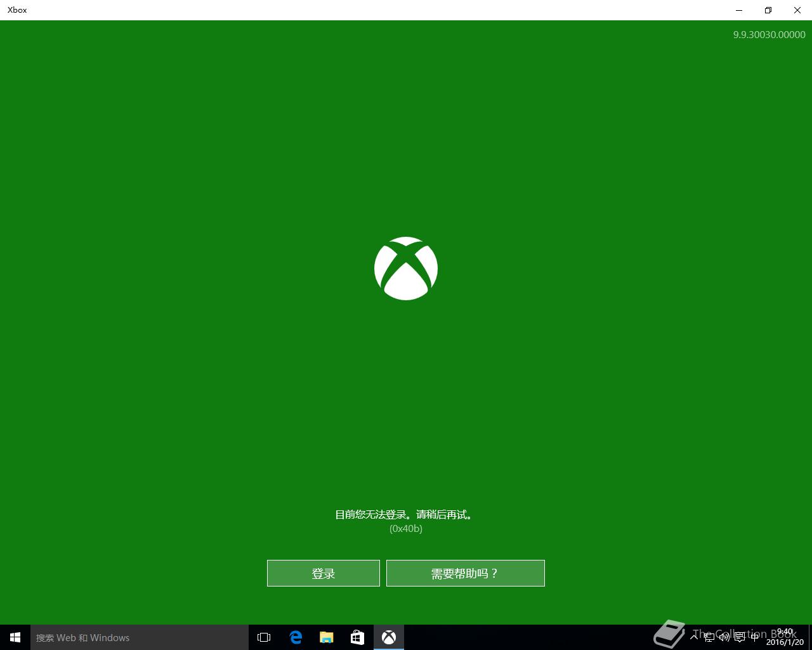
Task: Click the error code text (0x40b)
Action: coord(406,528)
